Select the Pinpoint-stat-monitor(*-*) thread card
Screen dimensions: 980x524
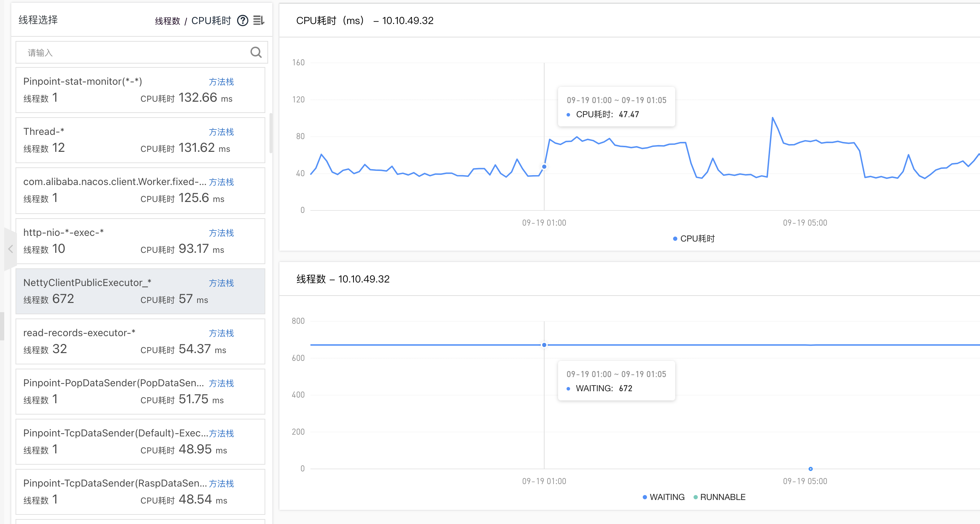click(140, 90)
